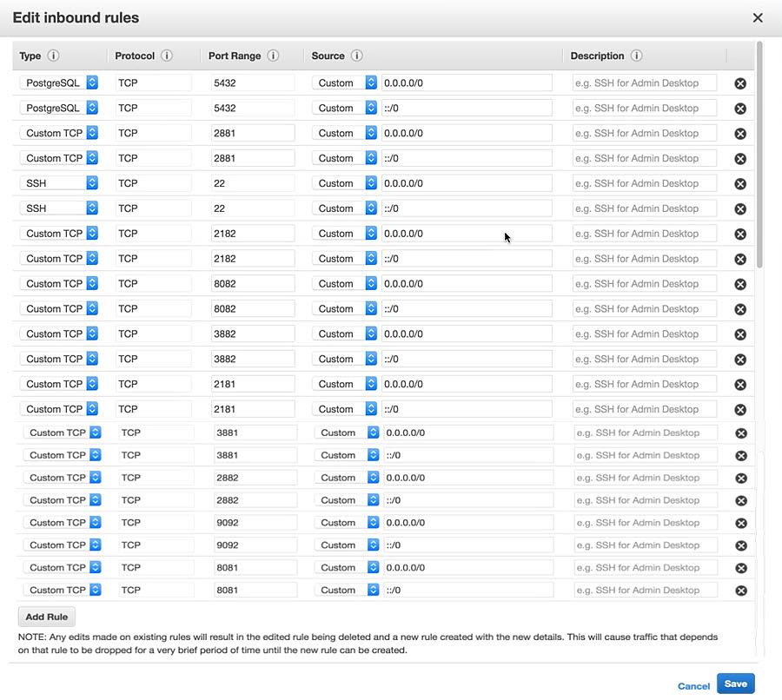Click the Port Range column header

pos(235,56)
